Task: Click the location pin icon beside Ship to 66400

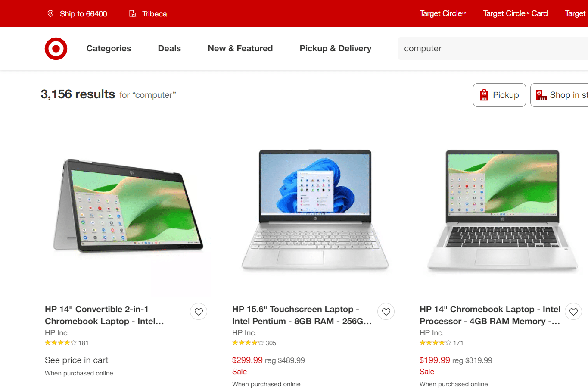Action: pyautogui.click(x=51, y=14)
